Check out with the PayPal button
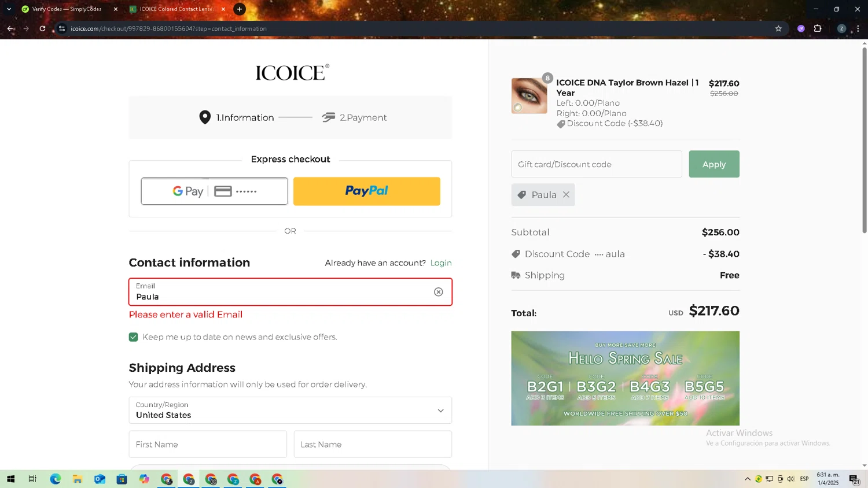 [367, 191]
